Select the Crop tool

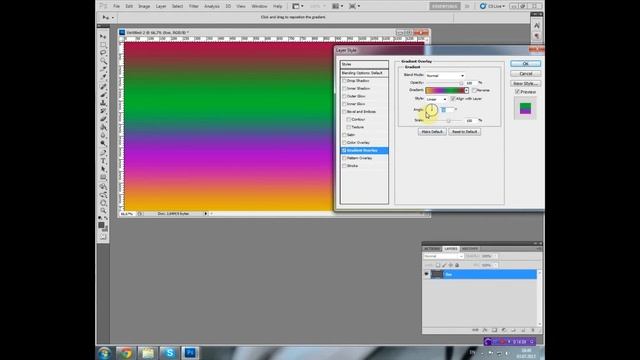point(103,69)
